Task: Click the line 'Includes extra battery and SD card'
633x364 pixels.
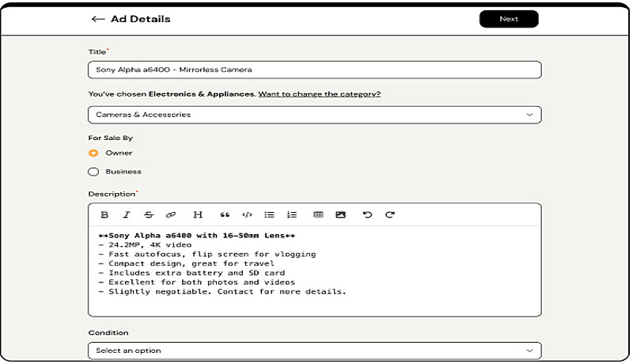Action: (191, 273)
